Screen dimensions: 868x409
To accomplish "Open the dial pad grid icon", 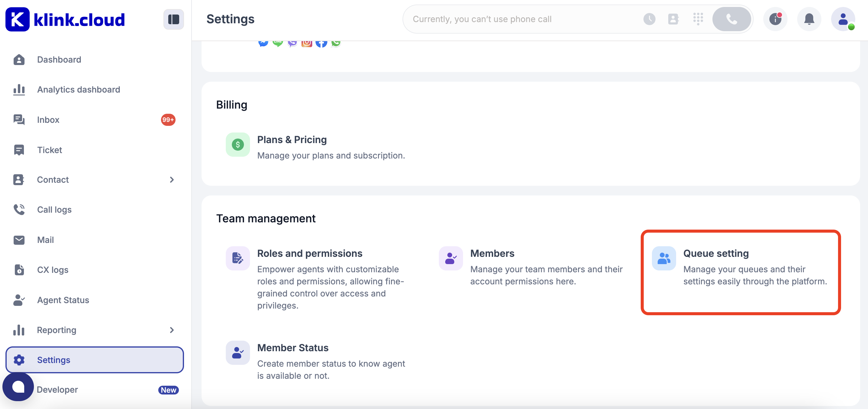I will (698, 19).
